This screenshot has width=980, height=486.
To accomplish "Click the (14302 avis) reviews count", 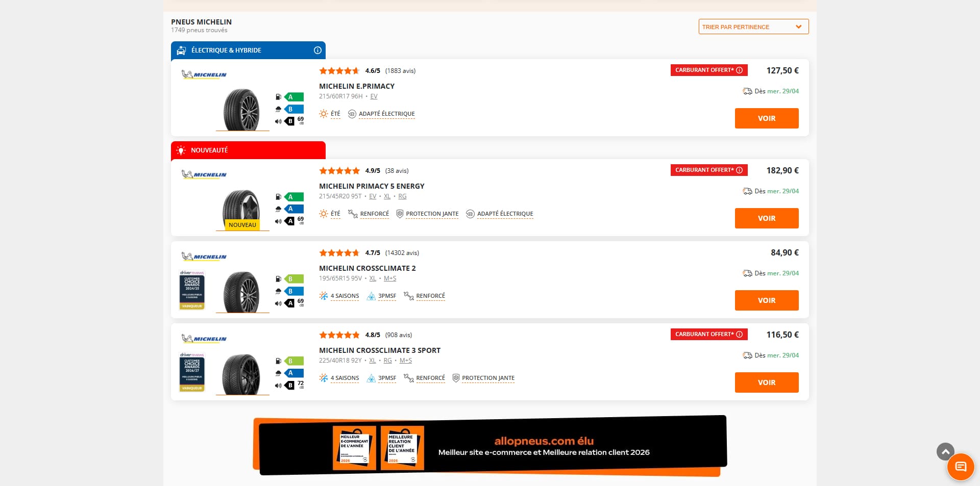I will coord(402,253).
